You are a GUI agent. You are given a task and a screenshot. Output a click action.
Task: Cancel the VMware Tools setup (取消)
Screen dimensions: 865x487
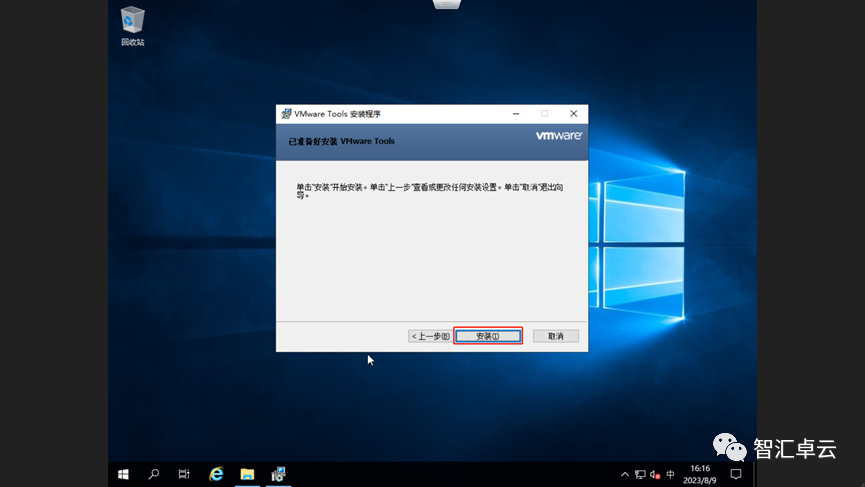pyautogui.click(x=556, y=336)
